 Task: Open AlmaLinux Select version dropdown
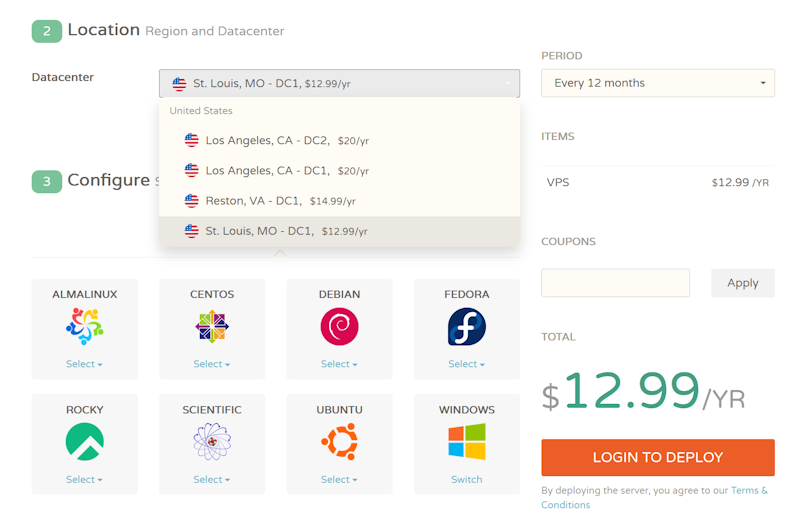pos(84,364)
